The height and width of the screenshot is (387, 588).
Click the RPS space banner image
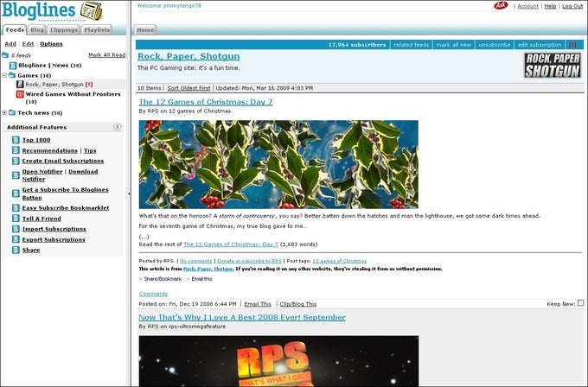tap(278, 361)
